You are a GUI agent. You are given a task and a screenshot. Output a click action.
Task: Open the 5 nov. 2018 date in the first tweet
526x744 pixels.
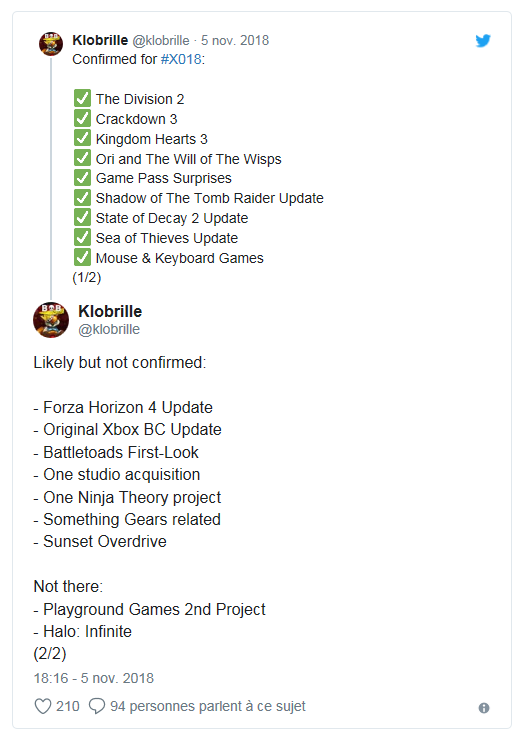pos(235,40)
